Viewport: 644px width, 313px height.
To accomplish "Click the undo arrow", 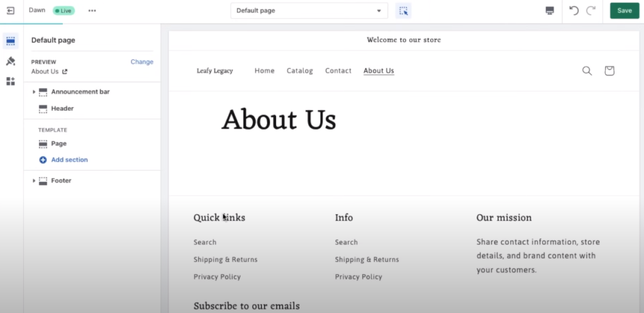I will [574, 11].
